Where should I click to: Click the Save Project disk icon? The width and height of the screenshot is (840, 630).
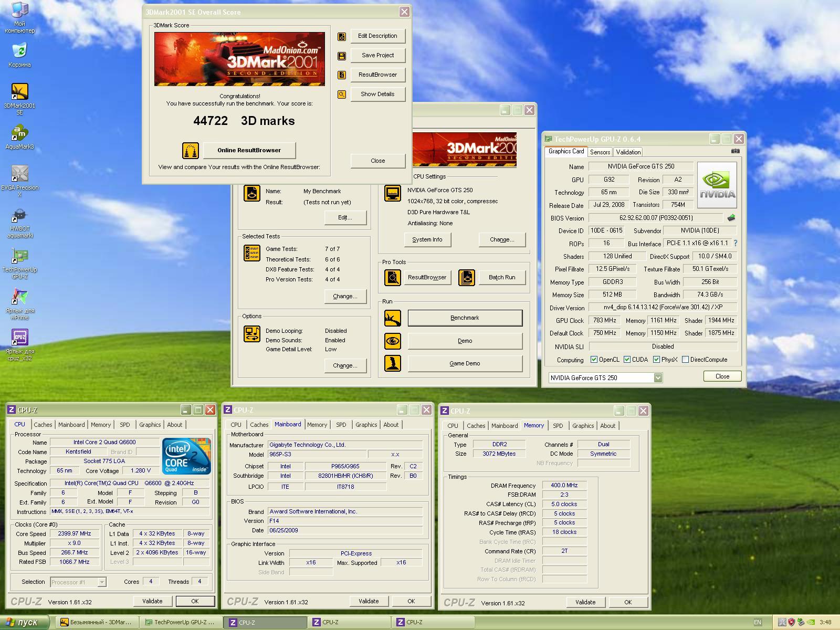click(x=342, y=56)
